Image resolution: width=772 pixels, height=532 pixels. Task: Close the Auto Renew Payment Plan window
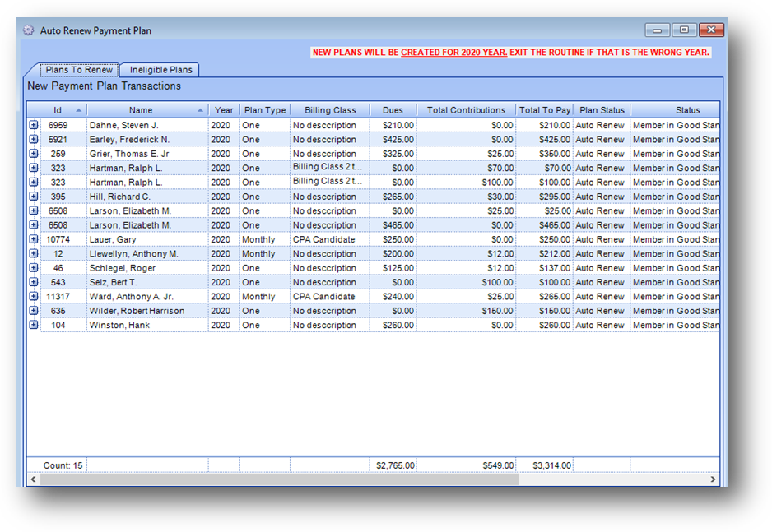711,30
